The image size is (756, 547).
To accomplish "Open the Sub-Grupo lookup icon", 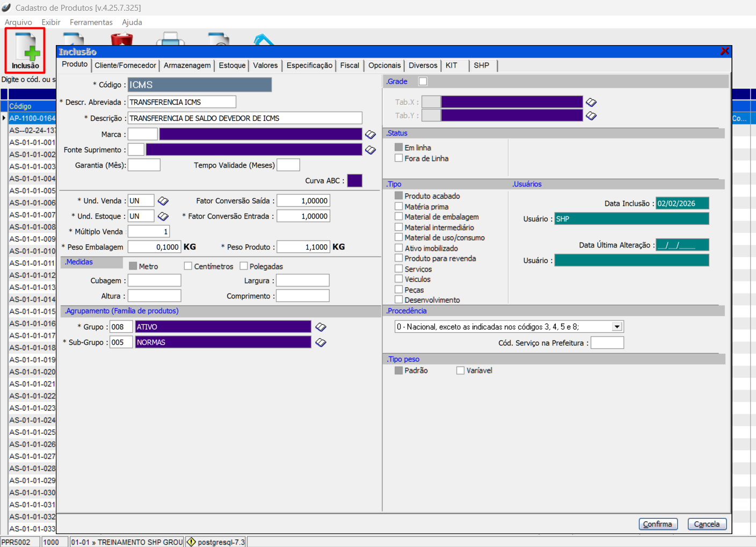I will (321, 342).
